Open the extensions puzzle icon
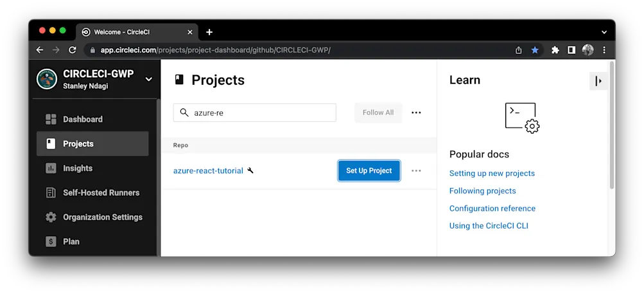 (x=555, y=50)
